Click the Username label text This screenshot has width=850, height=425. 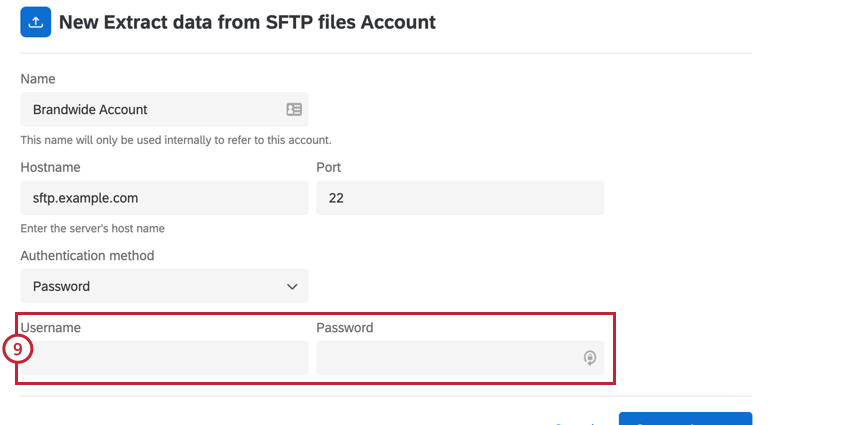point(51,327)
